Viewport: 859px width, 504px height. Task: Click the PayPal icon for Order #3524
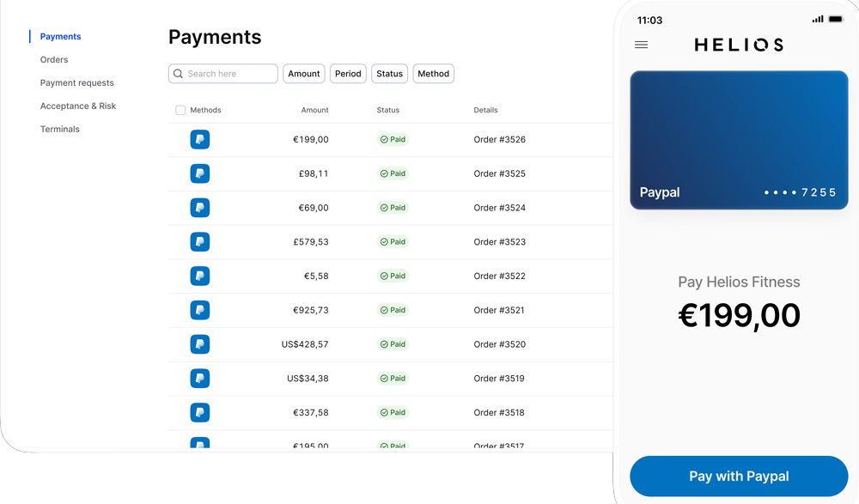pyautogui.click(x=199, y=208)
